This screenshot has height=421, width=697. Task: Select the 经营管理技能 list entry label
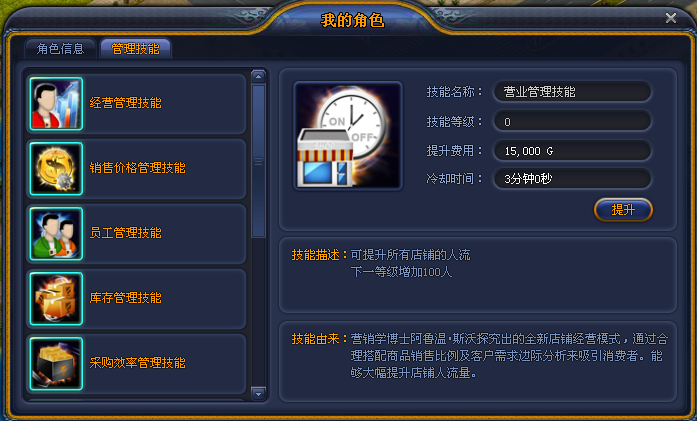(x=125, y=103)
